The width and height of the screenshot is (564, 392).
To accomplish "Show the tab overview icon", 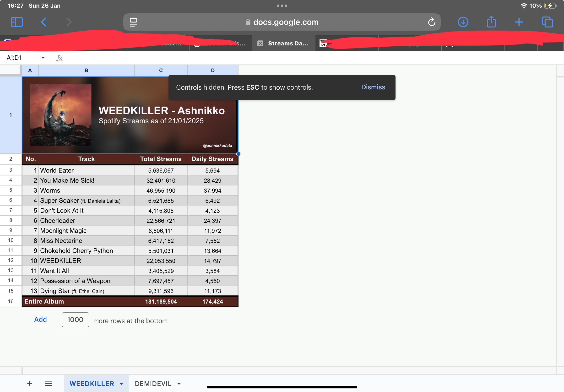I will pos(547,22).
